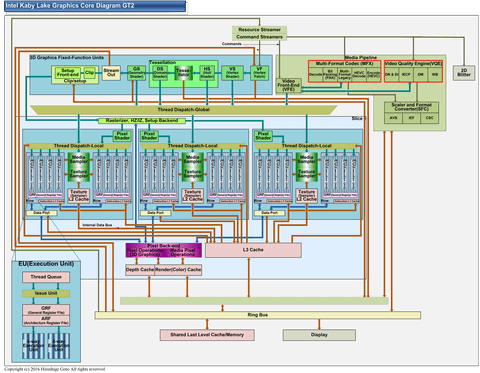The image size is (480, 373).
Task: Select the Issue Unit bar
Action: [x=46, y=293]
